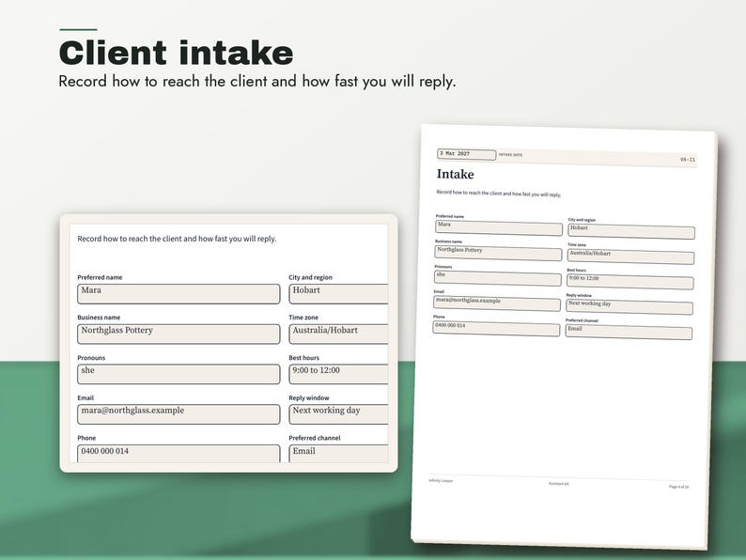
Task: Click the "Intake" heading on the document page
Action: click(456, 174)
